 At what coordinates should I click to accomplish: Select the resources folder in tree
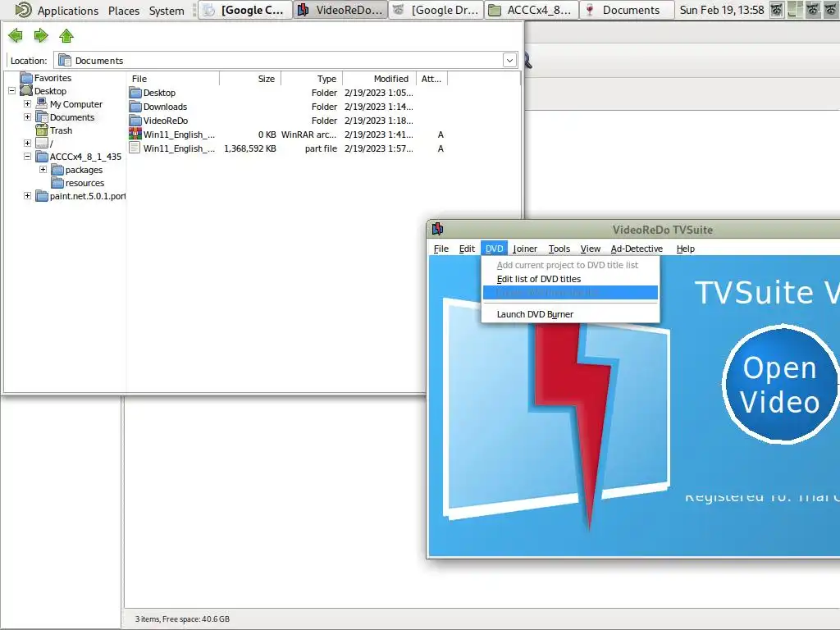point(84,183)
